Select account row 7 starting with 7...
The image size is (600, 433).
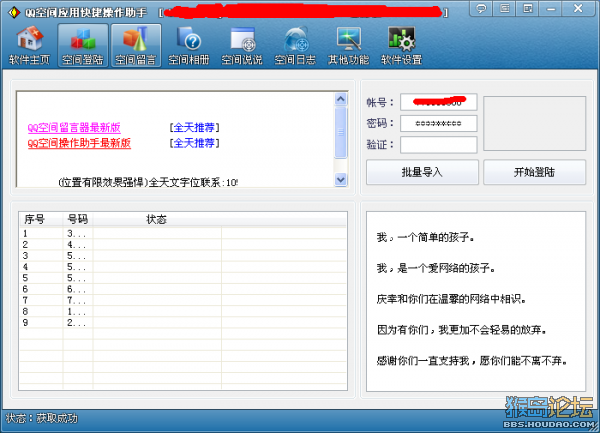[x=183, y=301]
